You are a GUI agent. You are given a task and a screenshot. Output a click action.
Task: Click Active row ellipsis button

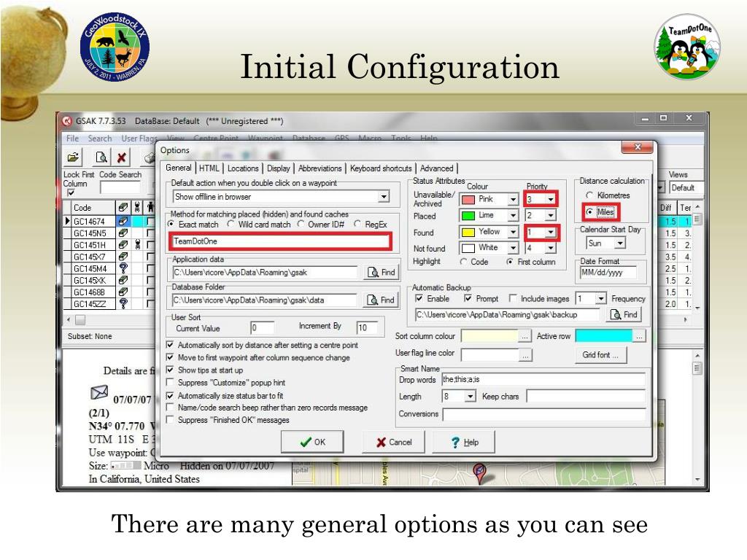click(639, 336)
